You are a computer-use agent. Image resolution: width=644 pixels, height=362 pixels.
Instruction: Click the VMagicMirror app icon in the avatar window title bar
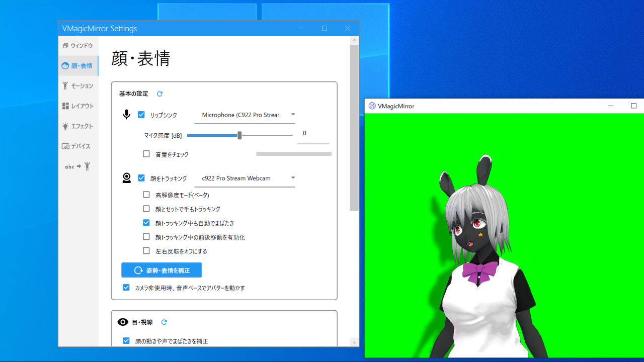coord(372,106)
